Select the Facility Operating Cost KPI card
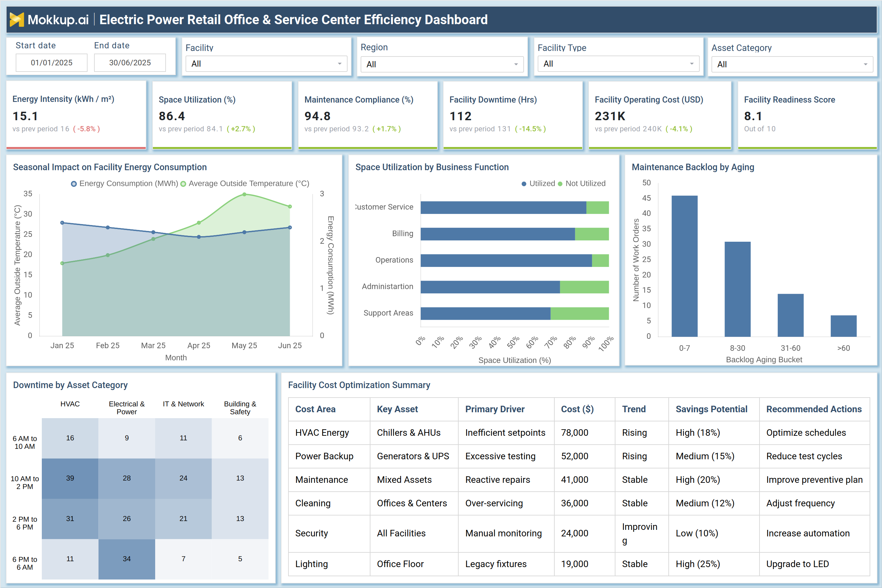The image size is (882, 588). (660, 115)
